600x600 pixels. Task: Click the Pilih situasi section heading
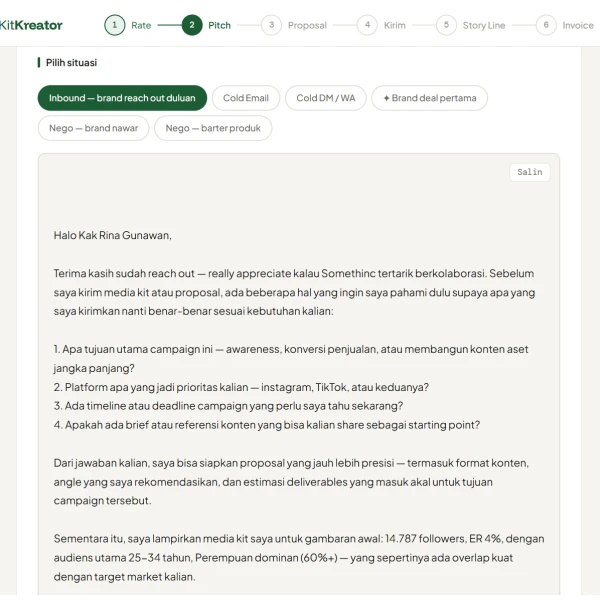coord(71,63)
